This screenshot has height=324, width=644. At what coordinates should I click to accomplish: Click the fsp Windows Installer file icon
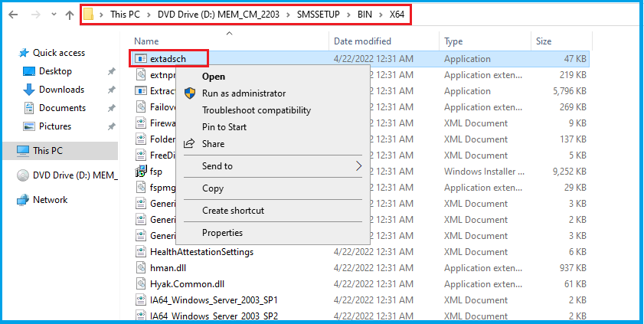click(141, 172)
